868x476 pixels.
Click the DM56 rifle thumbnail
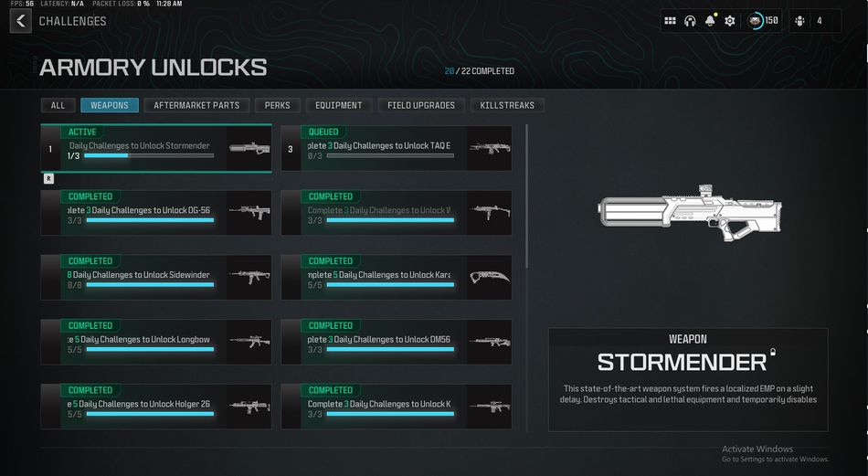[x=490, y=342]
